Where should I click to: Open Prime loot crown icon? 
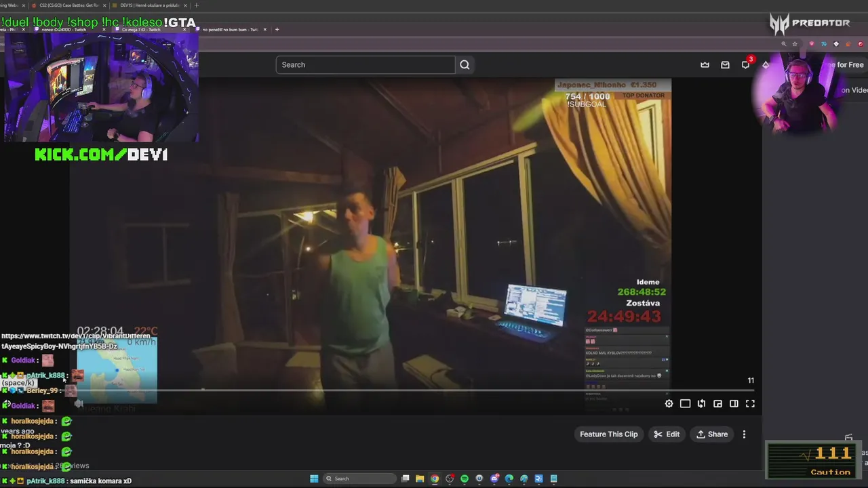(x=705, y=65)
